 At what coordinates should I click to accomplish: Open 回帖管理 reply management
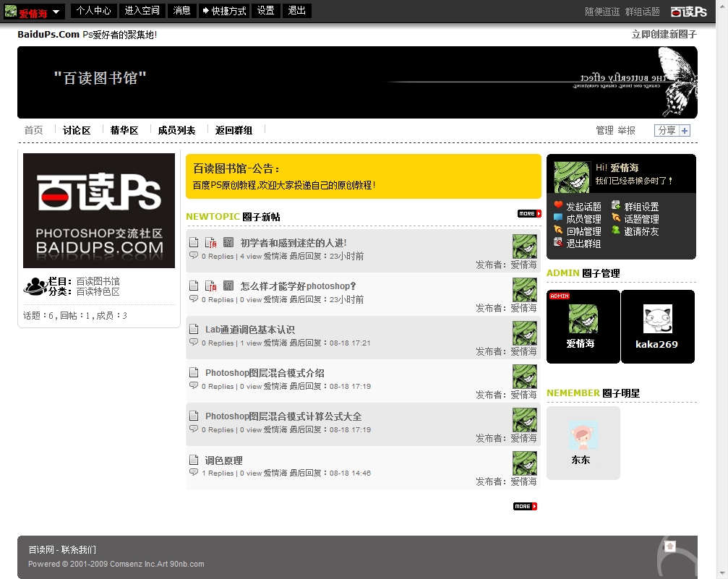[x=583, y=231]
